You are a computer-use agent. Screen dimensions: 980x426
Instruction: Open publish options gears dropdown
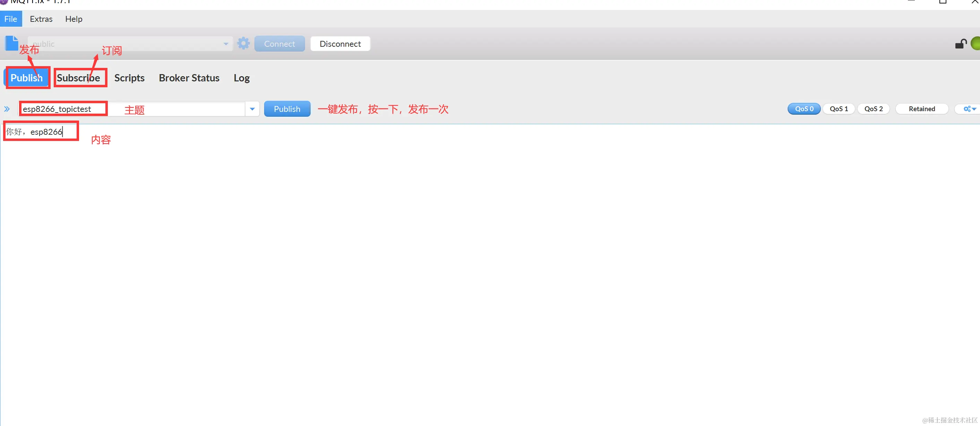(969, 109)
